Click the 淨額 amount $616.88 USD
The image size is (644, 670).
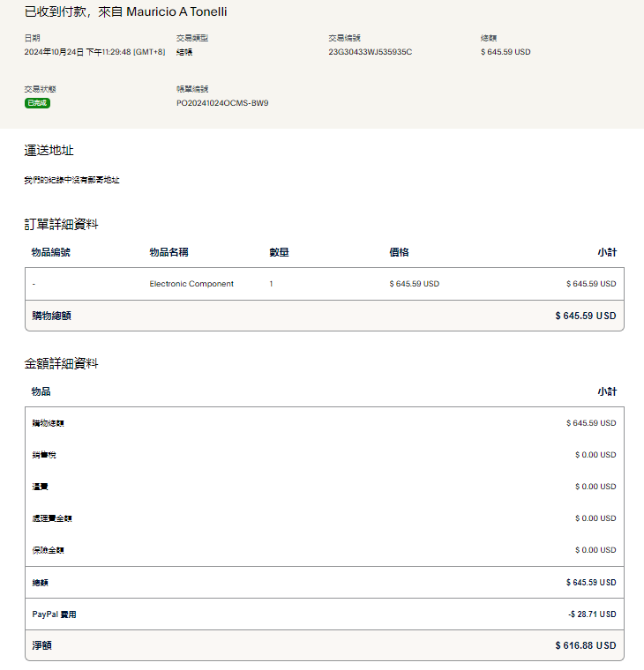point(586,646)
